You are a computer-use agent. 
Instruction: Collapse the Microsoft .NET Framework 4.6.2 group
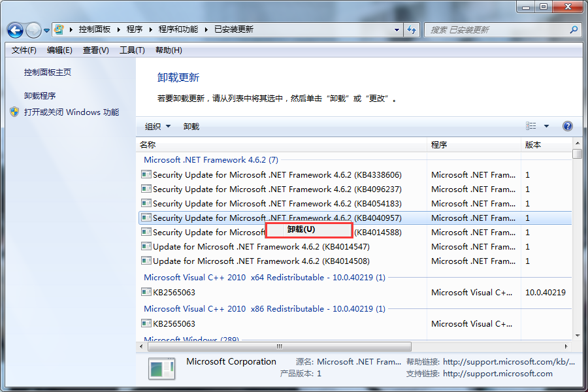click(x=210, y=159)
